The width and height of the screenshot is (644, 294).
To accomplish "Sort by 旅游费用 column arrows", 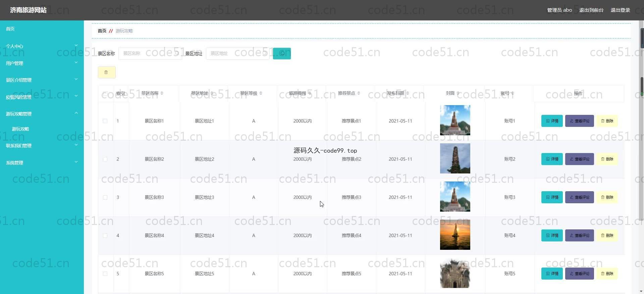I will point(310,93).
